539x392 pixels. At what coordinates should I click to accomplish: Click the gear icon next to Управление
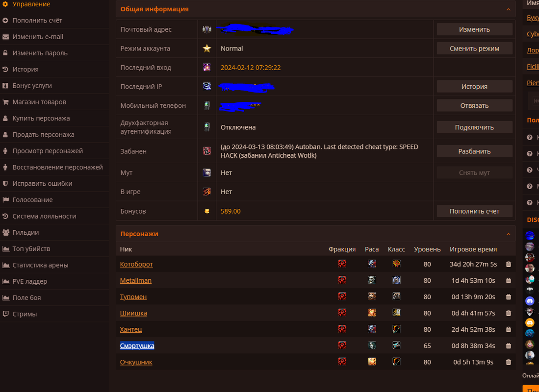coord(5,4)
